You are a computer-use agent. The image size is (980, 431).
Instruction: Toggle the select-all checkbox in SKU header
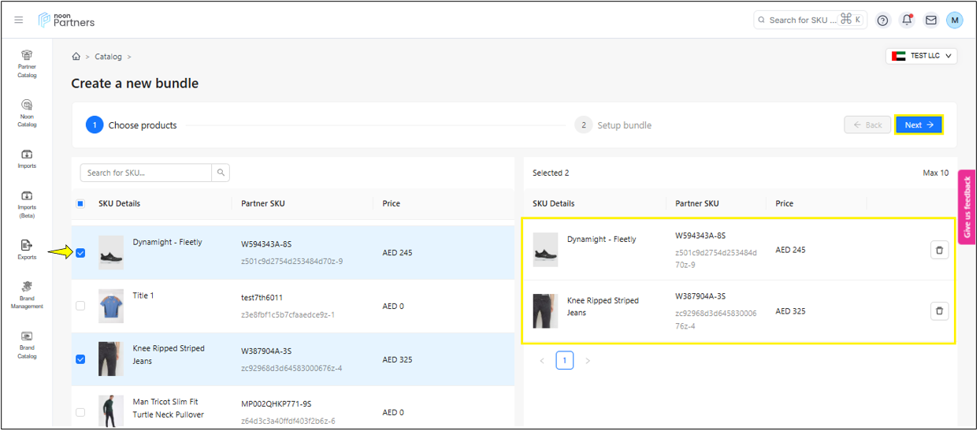[80, 203]
